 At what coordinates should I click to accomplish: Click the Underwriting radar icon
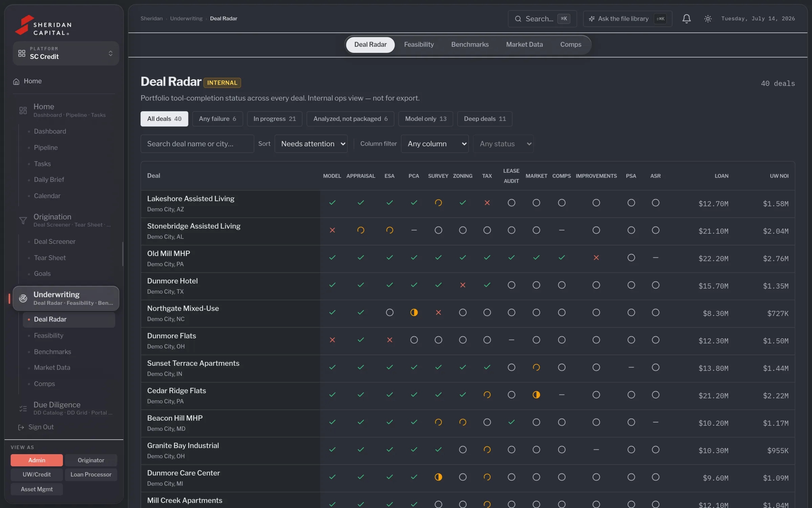click(x=23, y=298)
